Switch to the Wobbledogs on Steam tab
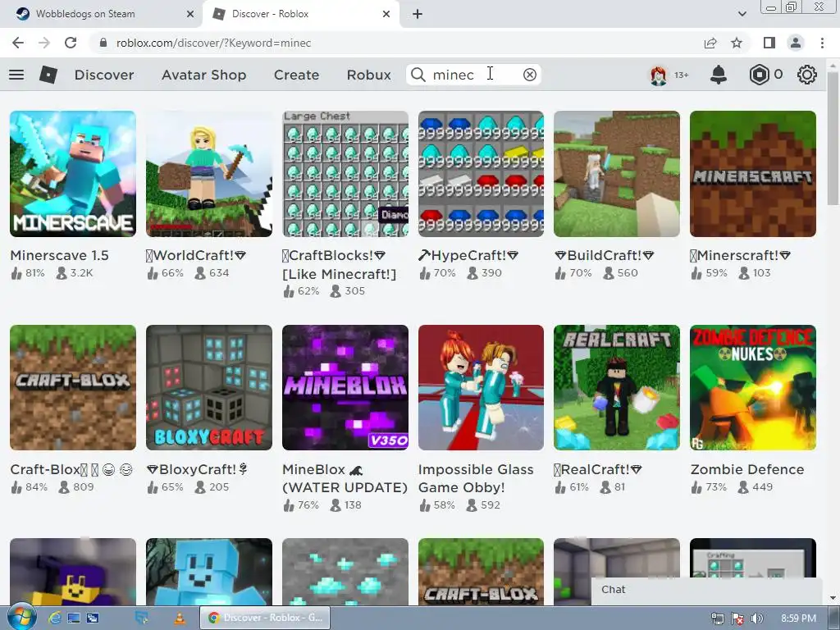Screen dimensions: 840x630 101,14
